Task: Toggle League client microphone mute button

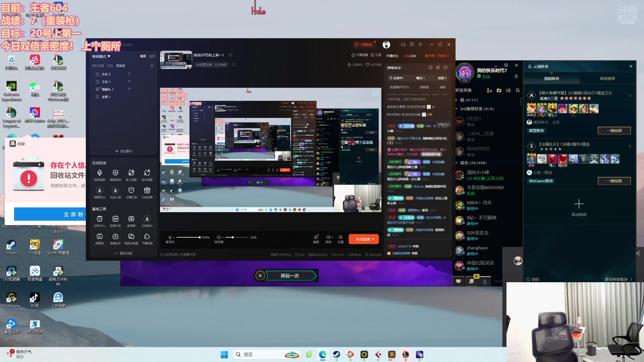Action: (485, 282)
